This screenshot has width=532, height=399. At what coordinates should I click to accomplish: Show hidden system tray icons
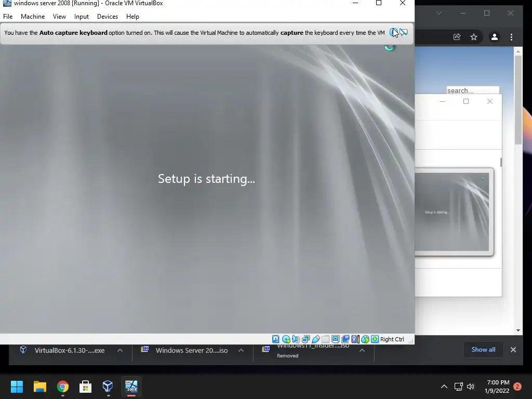444,387
